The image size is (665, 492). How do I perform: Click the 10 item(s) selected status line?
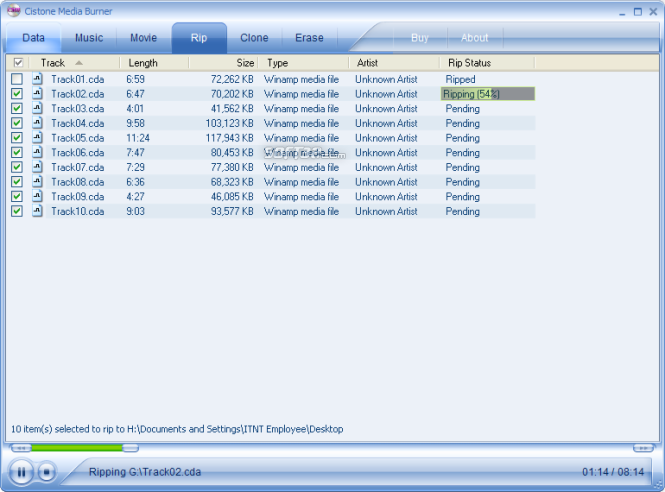177,429
